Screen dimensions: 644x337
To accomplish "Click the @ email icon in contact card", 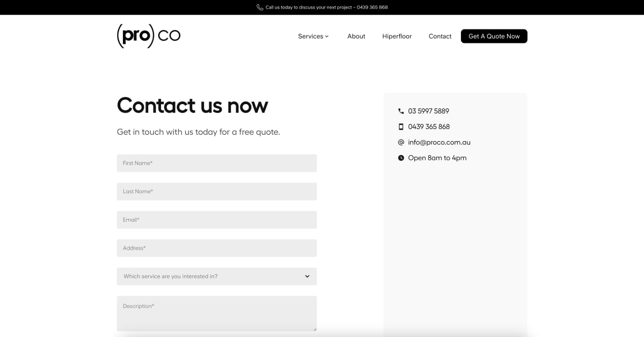I will [x=401, y=142].
